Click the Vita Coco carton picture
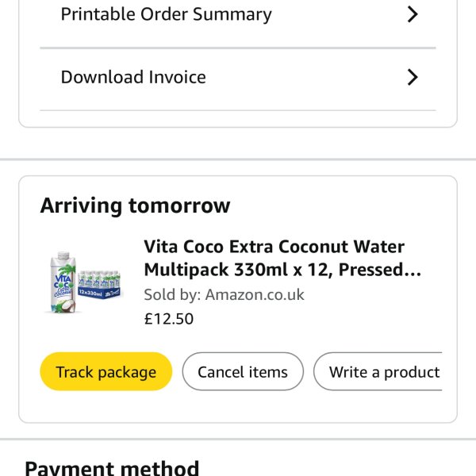This screenshot has width=476, height=476. 62,282
